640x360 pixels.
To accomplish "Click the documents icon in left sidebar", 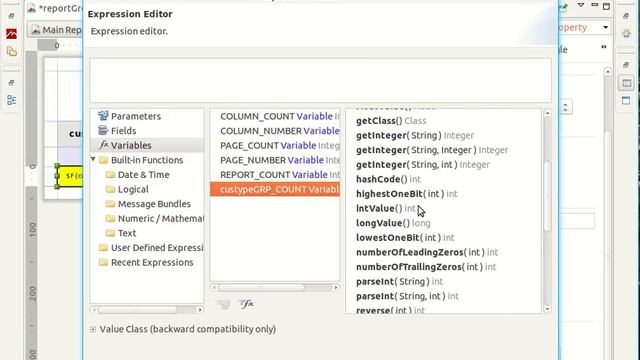I will [x=11, y=51].
